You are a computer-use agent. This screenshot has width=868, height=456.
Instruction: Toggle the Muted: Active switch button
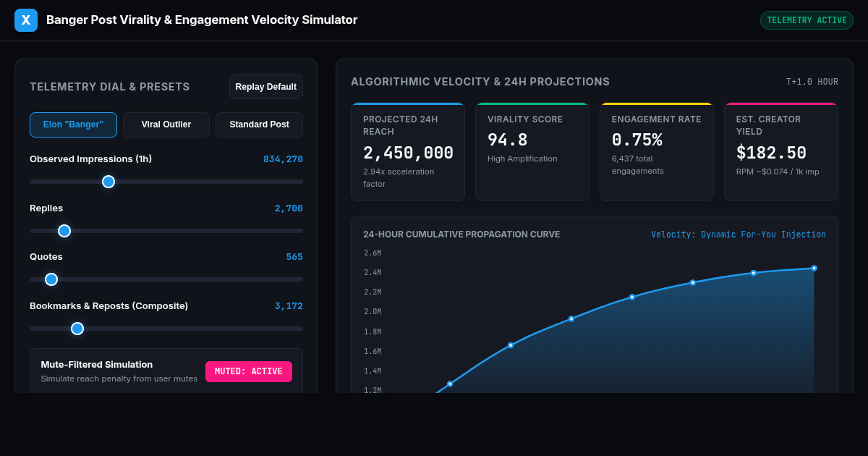pos(249,371)
